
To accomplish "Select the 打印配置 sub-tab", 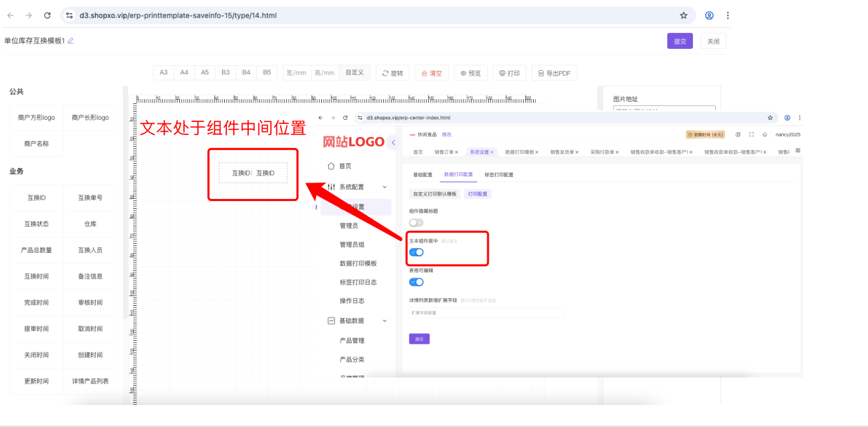I will 478,194.
